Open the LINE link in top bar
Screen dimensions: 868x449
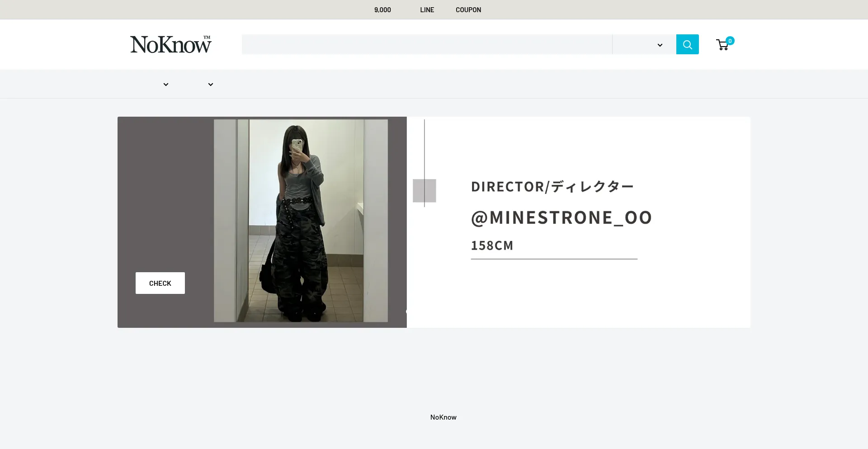point(427,10)
